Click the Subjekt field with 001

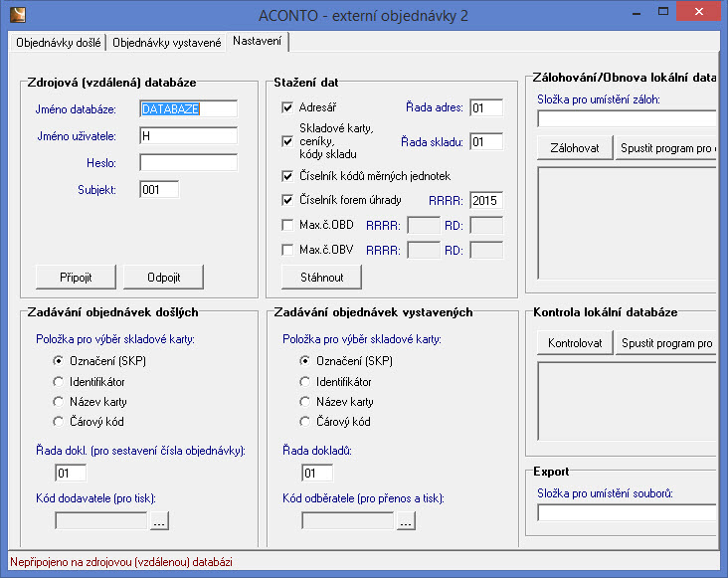[x=159, y=190]
